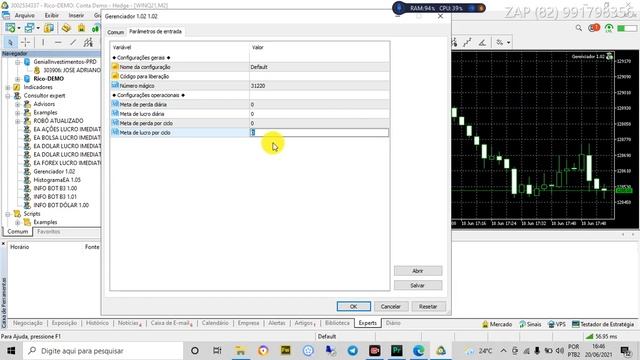Open the percent tool dropdown arrow
Screen dimensions: 640x360
pyautogui.click(x=509, y=42)
